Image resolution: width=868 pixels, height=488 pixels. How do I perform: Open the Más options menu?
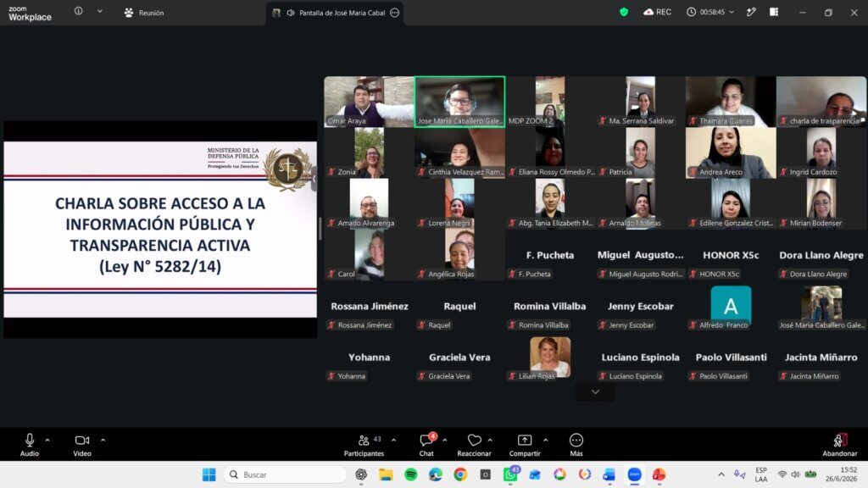[576, 446]
